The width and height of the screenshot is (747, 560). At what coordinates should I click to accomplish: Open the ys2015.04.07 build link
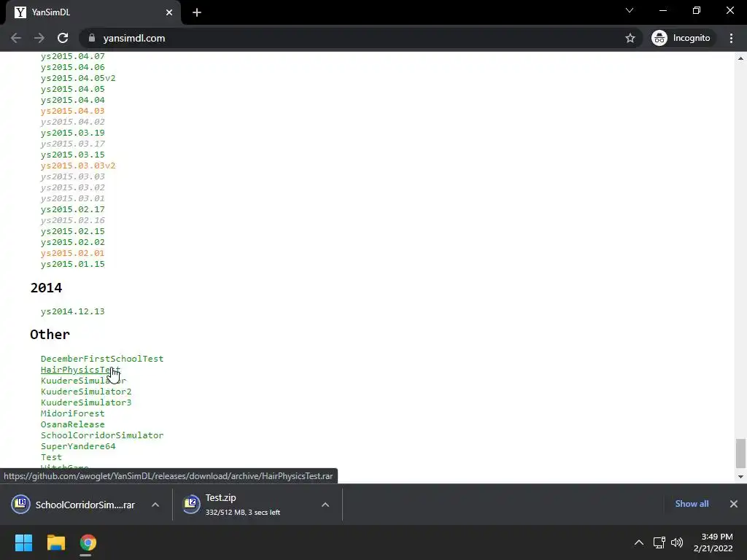(x=72, y=55)
